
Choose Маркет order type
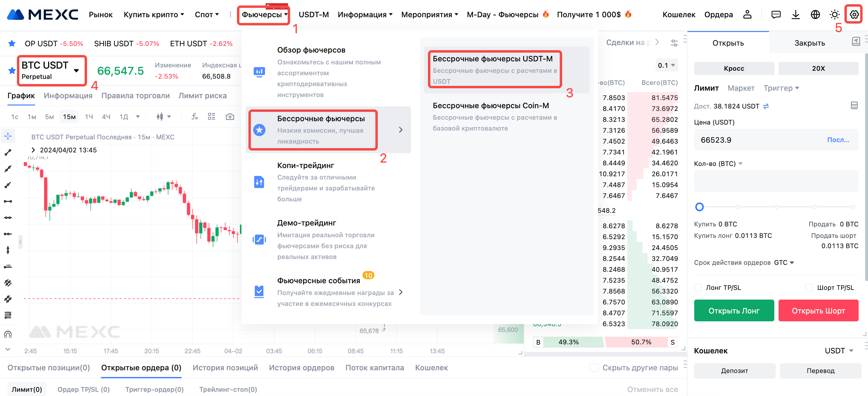point(741,88)
